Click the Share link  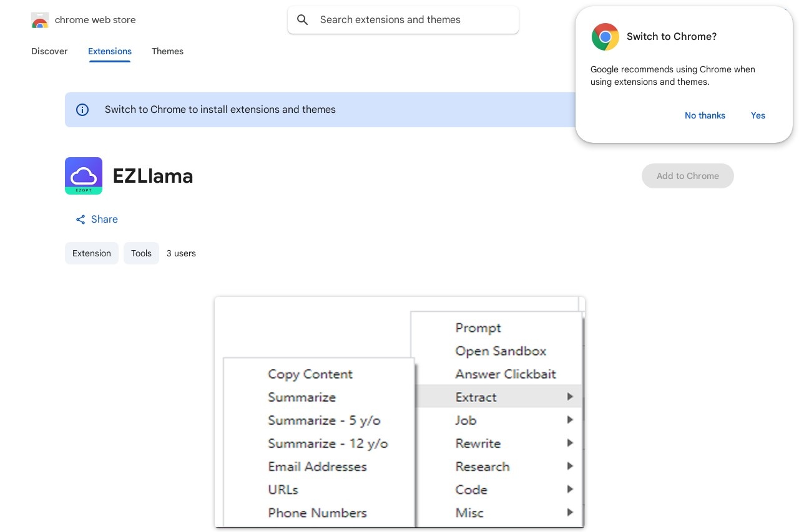tap(97, 220)
